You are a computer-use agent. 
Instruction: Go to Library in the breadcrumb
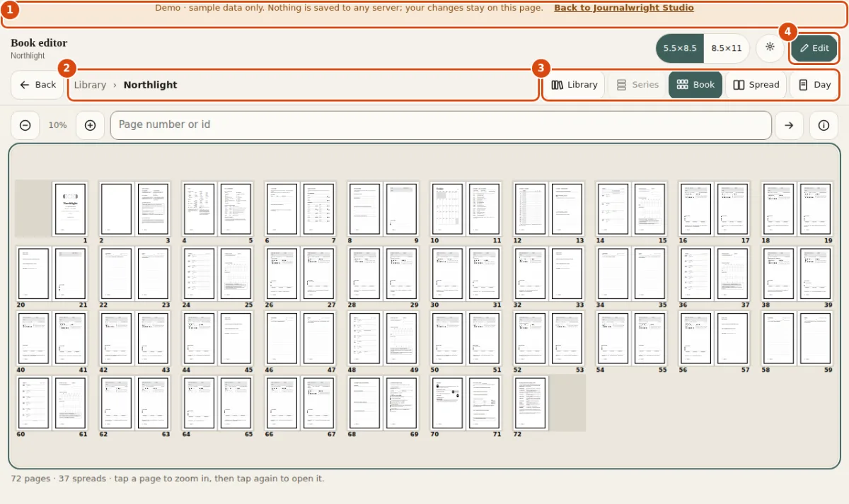(x=90, y=85)
